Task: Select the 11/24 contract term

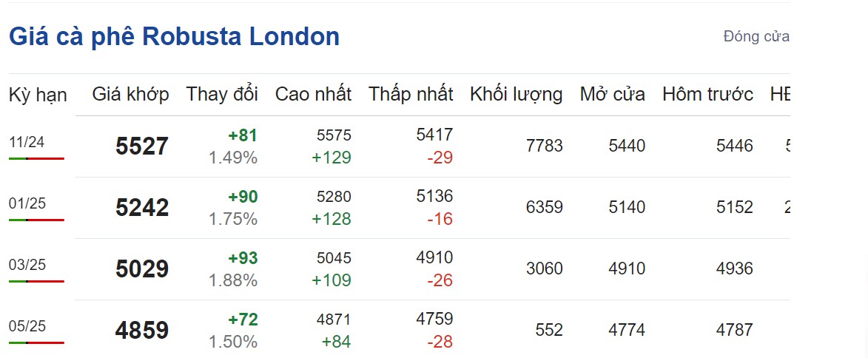Action: point(27,142)
